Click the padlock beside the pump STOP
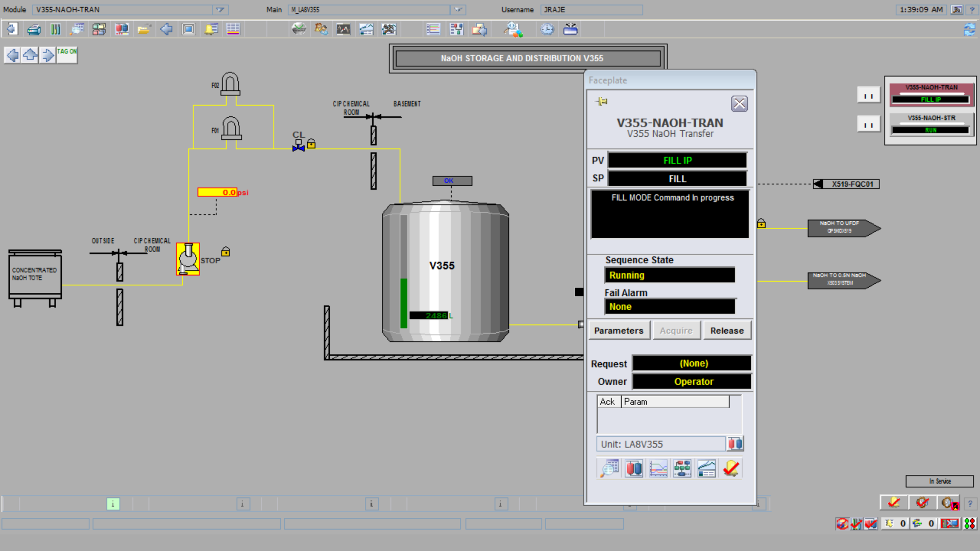 pyautogui.click(x=226, y=252)
